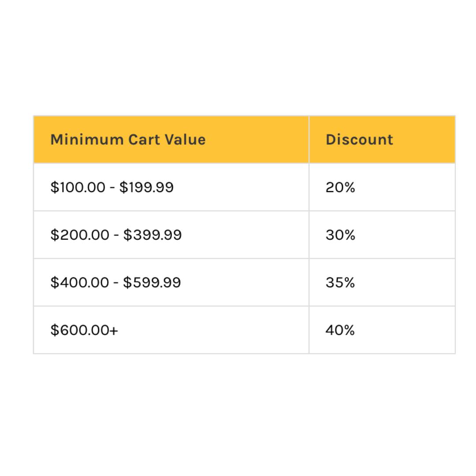The image size is (476, 476).
Task: Click the plus sign after $600.00
Action: pyautogui.click(x=114, y=331)
